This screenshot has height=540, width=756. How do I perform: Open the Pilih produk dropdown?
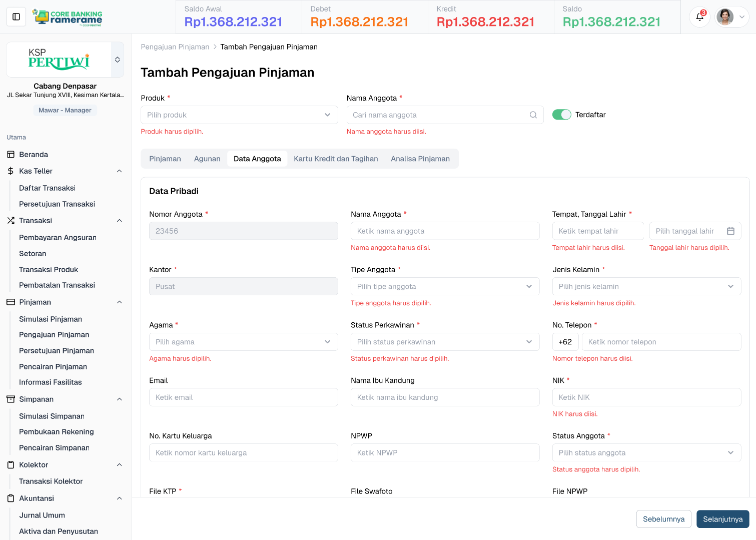(x=239, y=115)
